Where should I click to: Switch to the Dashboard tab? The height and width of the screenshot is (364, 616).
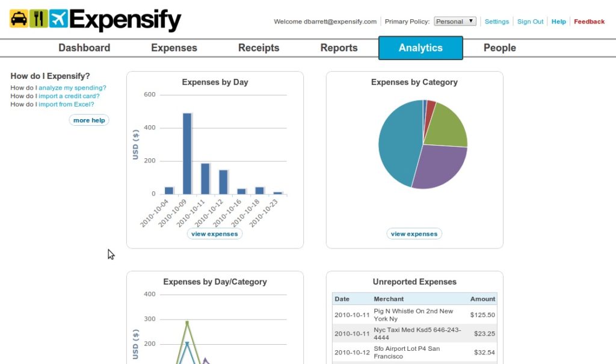[84, 48]
